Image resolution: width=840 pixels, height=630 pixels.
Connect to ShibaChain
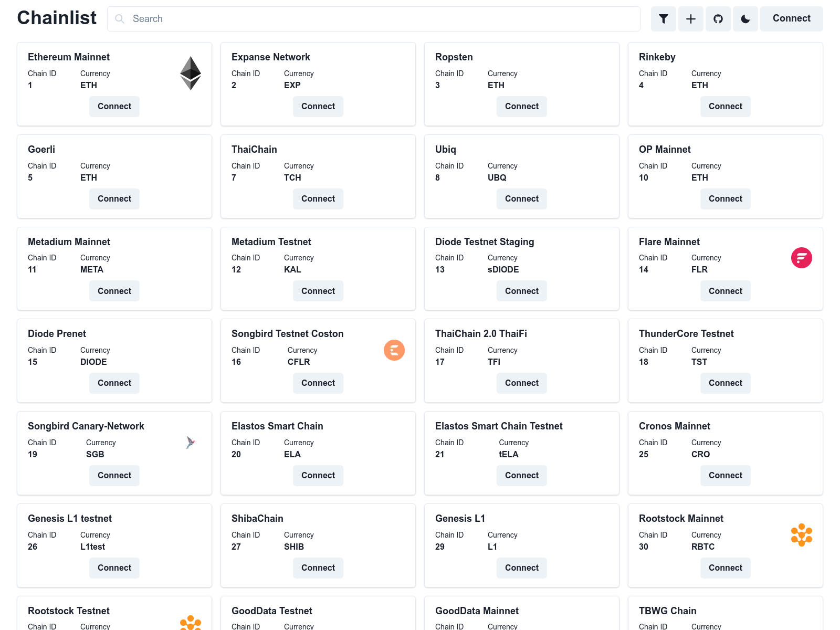tap(318, 568)
